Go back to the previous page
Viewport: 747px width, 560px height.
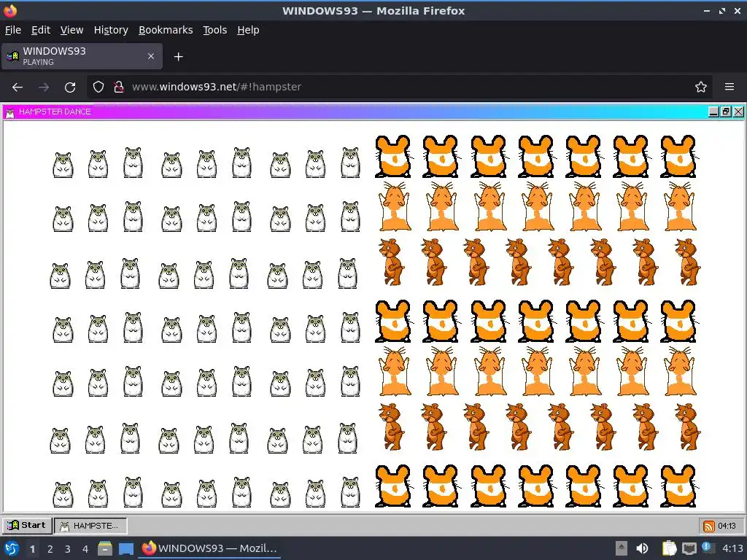(x=18, y=87)
